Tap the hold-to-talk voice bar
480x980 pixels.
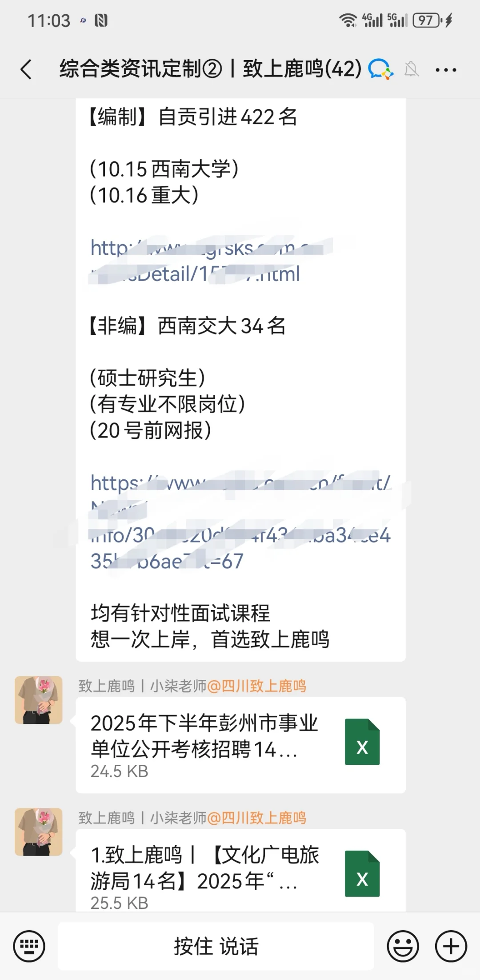(216, 946)
